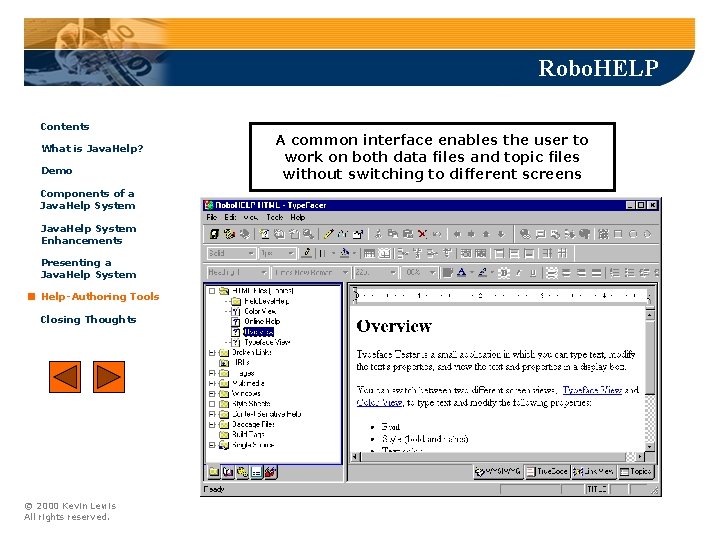Expand the Multimedia folder

(212, 383)
